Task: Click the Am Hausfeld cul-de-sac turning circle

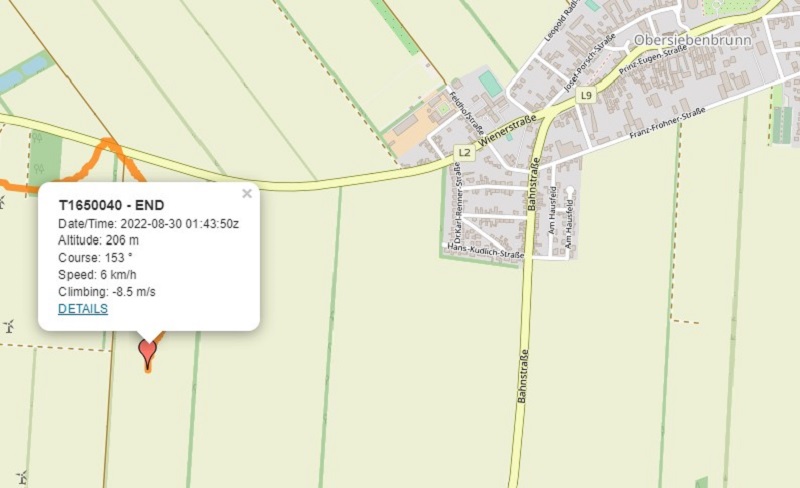Action: (x=570, y=191)
